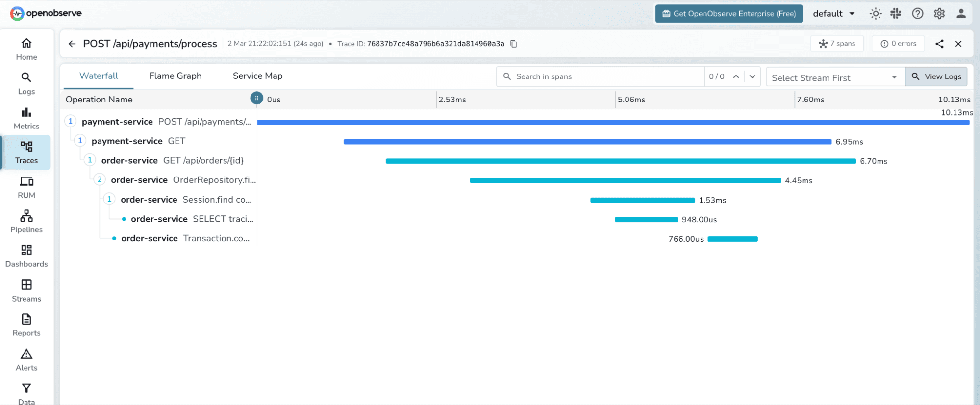Select the 1.53ms Session.find bar

[642, 200]
